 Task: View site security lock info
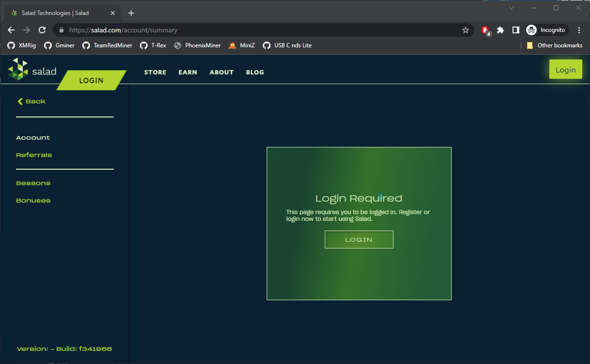click(61, 30)
